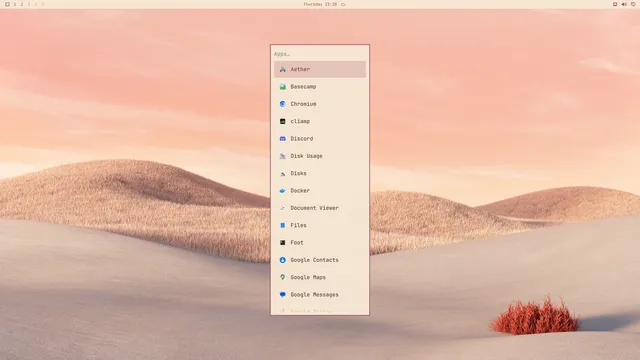Click the top bar icon left of volume
The image size is (640, 360).
[x=615, y=4]
